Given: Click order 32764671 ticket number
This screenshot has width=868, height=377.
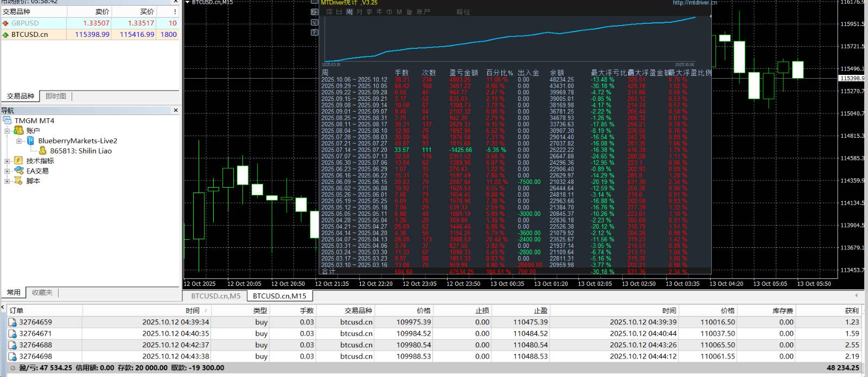Looking at the screenshot, I should (35, 334).
